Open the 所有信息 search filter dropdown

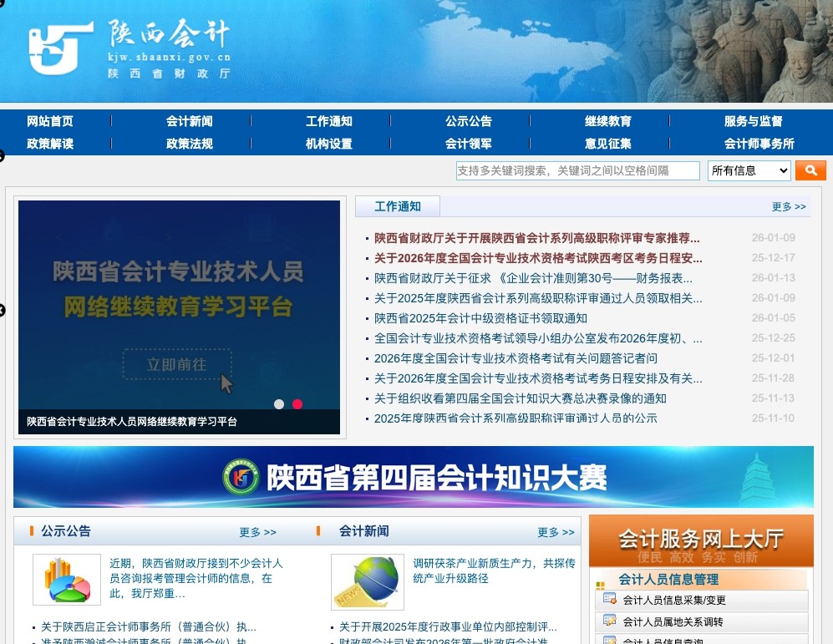click(x=749, y=170)
